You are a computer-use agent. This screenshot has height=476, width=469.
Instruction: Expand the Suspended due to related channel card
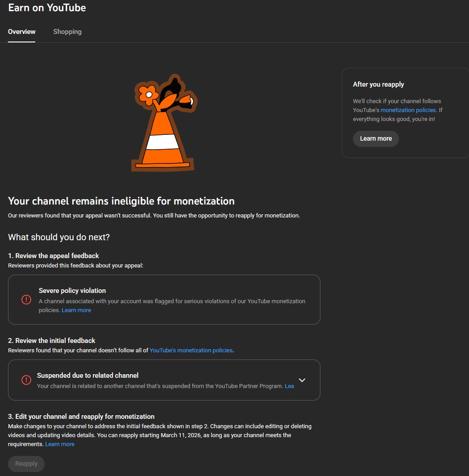point(302,380)
